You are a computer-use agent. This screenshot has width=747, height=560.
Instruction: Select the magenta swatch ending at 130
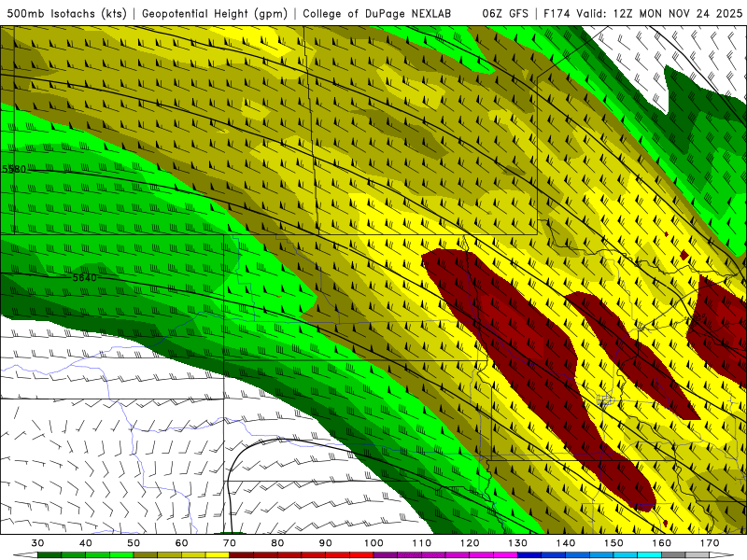505,555
